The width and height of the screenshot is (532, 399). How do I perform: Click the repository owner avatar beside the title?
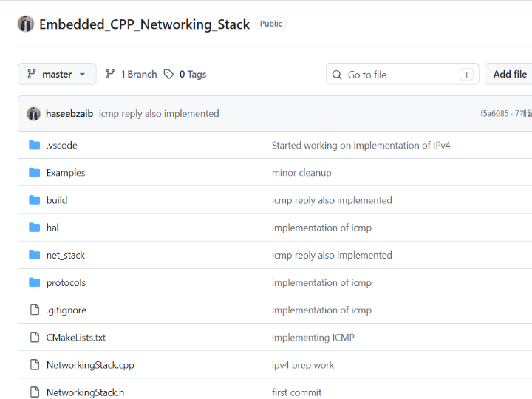[x=26, y=24]
